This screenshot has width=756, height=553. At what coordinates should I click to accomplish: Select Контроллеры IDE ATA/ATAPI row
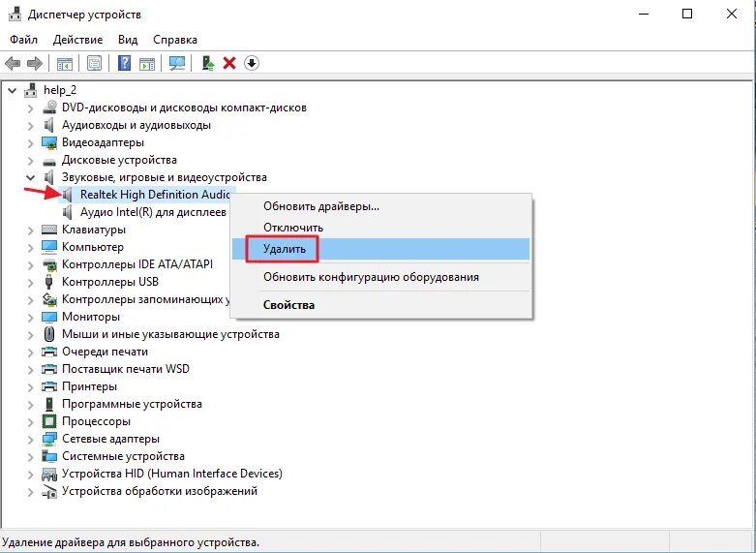point(136,264)
